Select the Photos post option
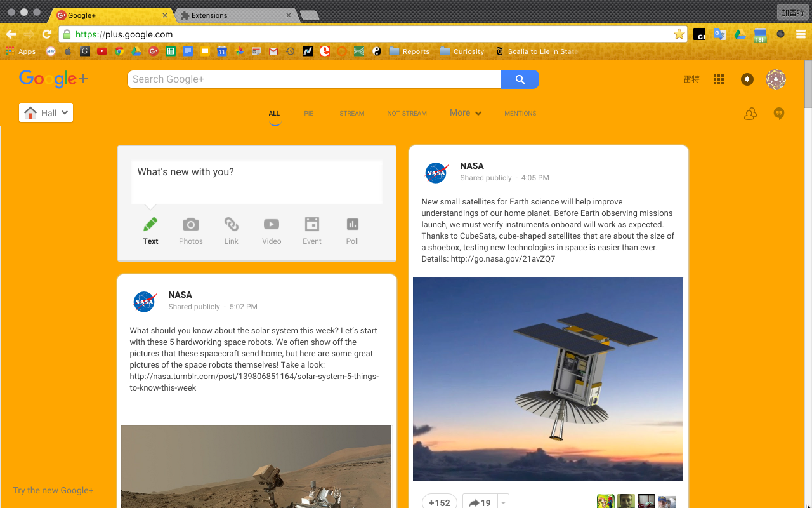The height and width of the screenshot is (508, 812). tap(191, 231)
